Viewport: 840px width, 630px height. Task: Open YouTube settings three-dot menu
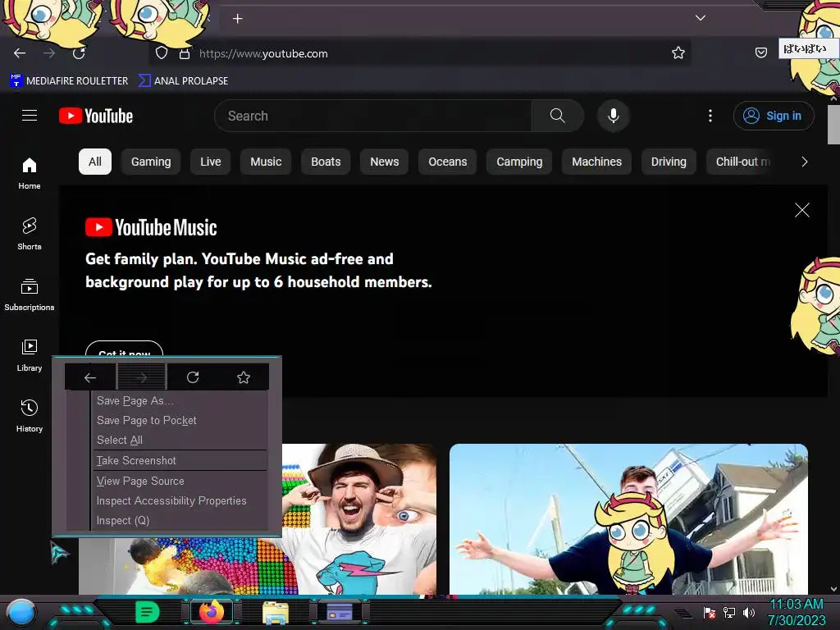pyautogui.click(x=710, y=116)
